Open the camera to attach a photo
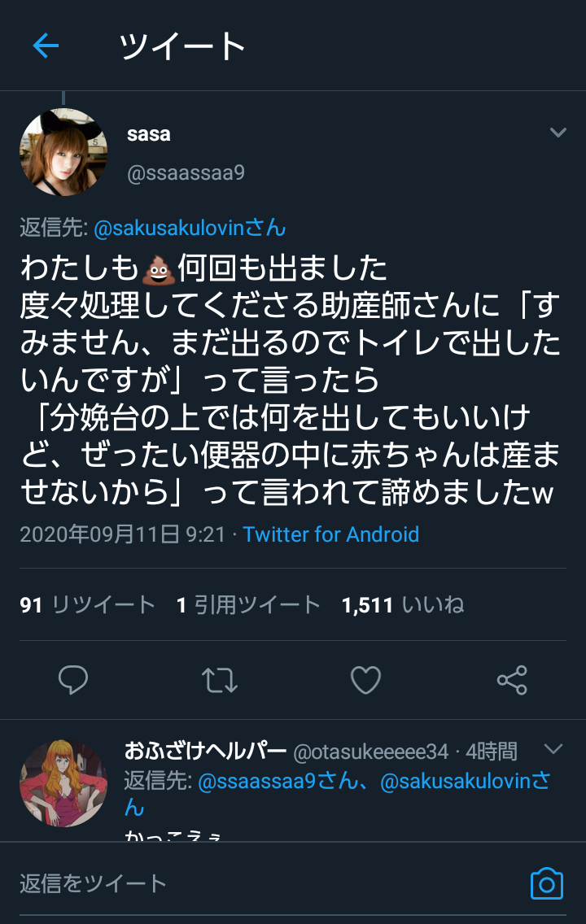Screen dimensions: 586x924 pyautogui.click(x=546, y=883)
